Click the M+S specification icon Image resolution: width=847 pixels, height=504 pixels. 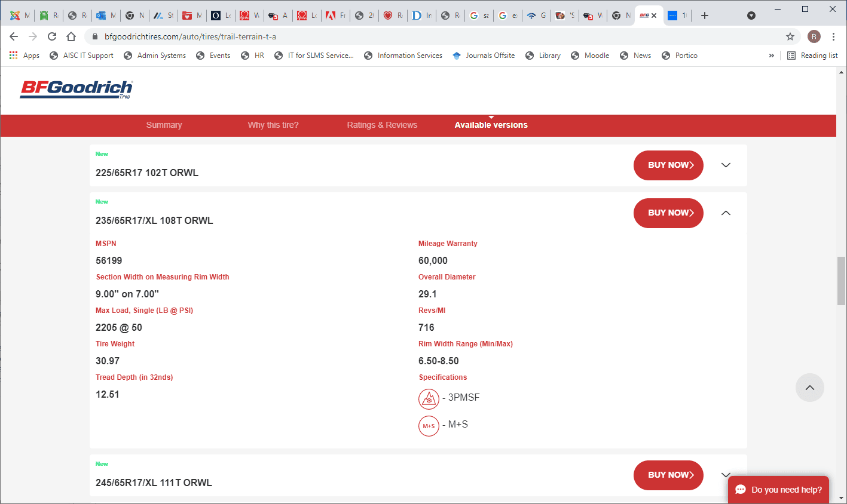tap(429, 426)
